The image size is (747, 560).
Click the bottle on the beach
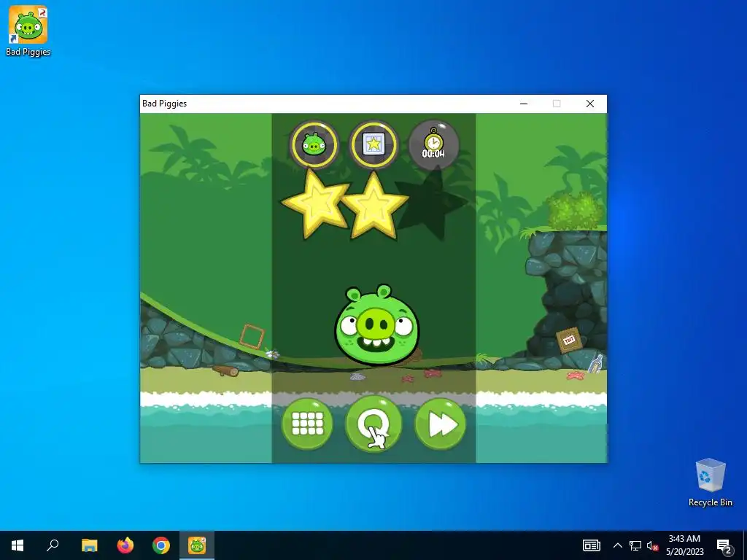pyautogui.click(x=595, y=364)
